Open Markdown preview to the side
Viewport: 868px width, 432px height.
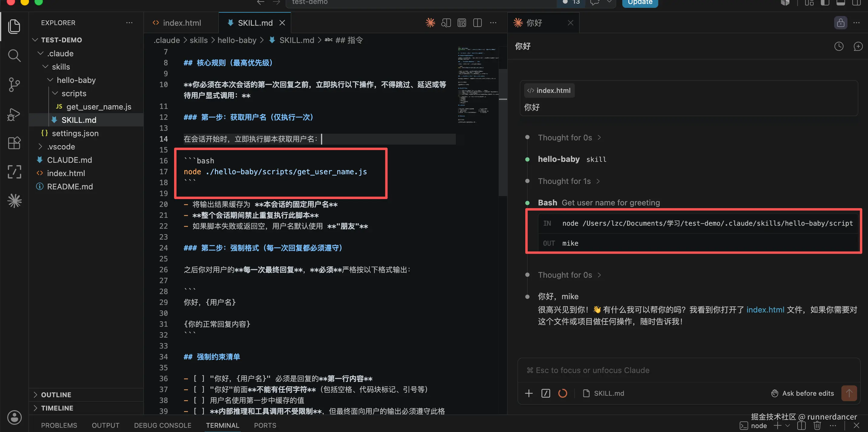[x=446, y=23]
